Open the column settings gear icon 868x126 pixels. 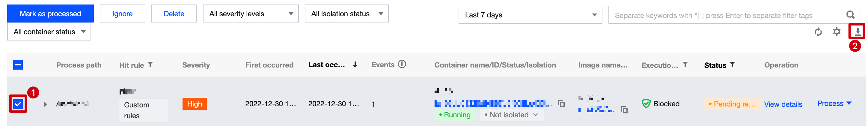click(x=837, y=32)
